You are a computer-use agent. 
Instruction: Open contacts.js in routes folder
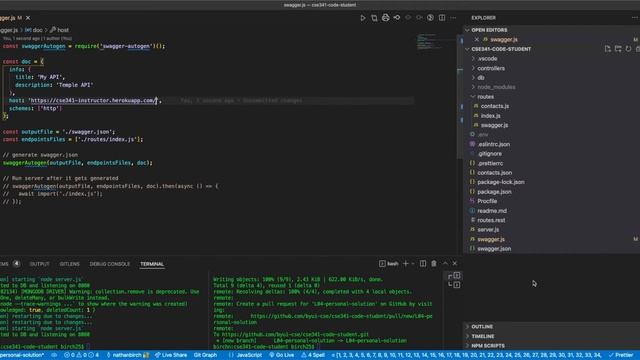pos(495,106)
